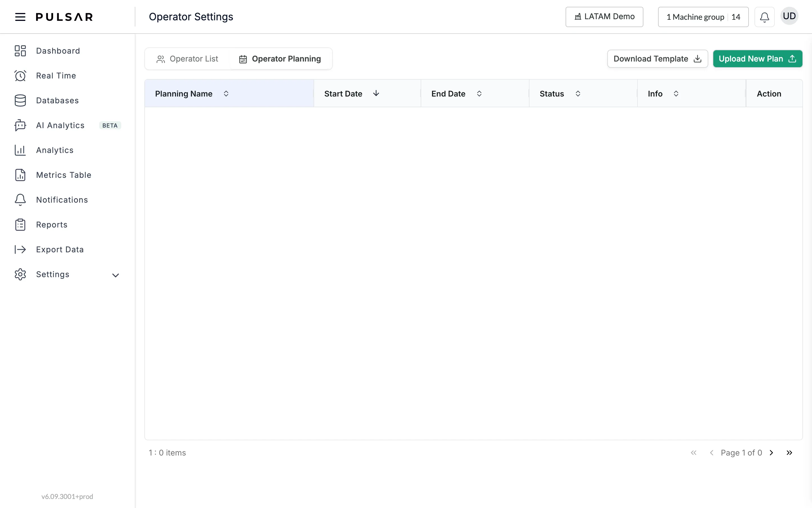Click the Operator Settings page title
The image size is (812, 508).
pos(191,17)
